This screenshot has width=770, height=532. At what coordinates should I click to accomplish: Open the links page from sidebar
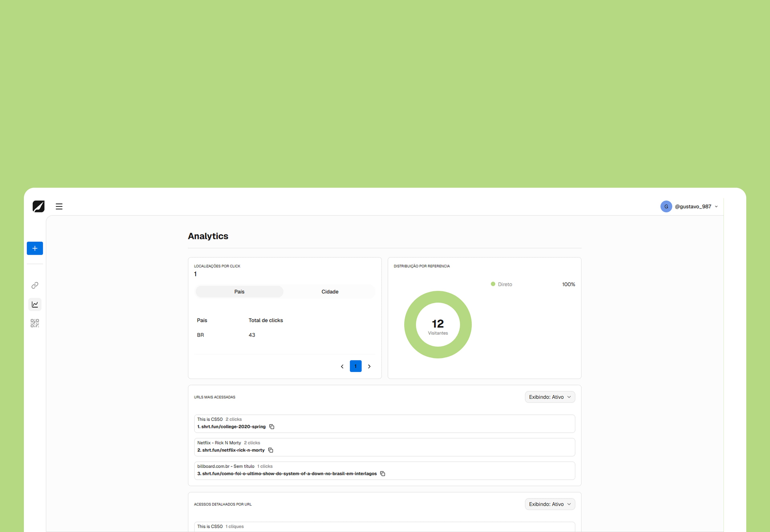pyautogui.click(x=35, y=285)
